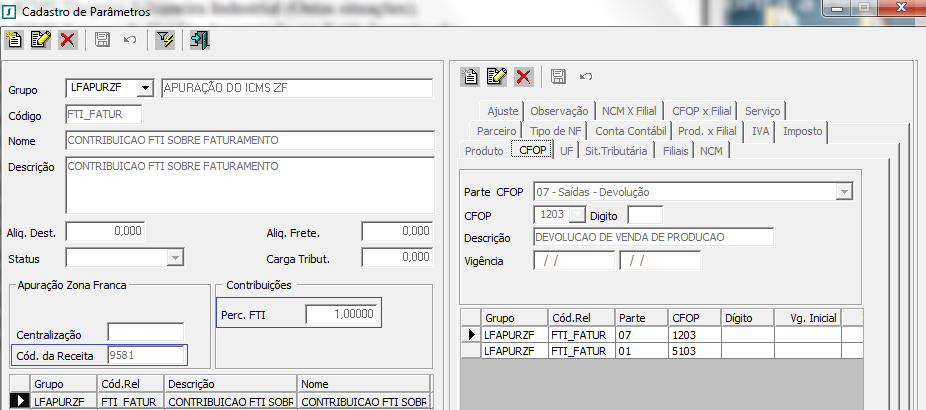Click the Descrição text area on left
The width and height of the screenshot is (926, 410).
(250, 185)
